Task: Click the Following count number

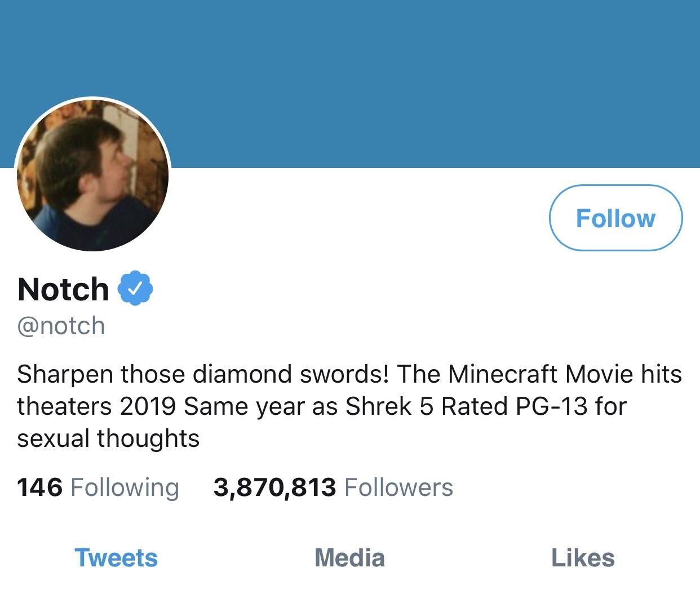Action: [x=39, y=487]
